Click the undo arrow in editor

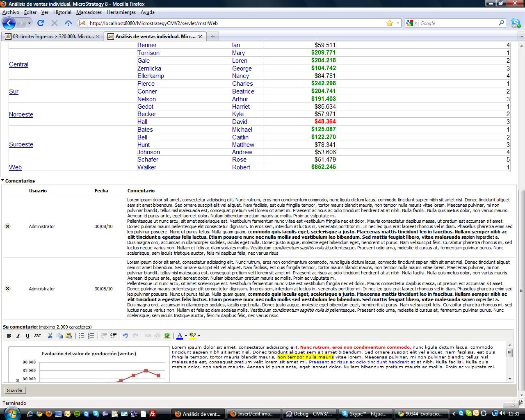tap(126, 336)
